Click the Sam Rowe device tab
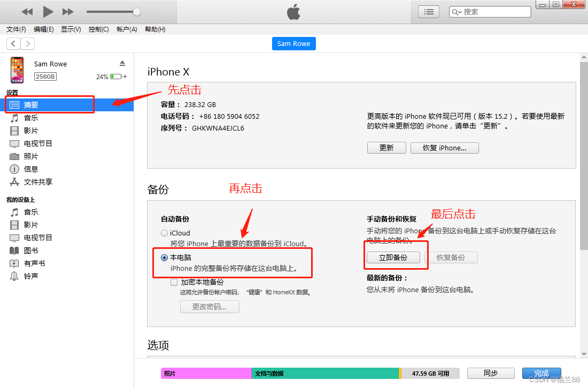The width and height of the screenshot is (588, 388). 293,43
